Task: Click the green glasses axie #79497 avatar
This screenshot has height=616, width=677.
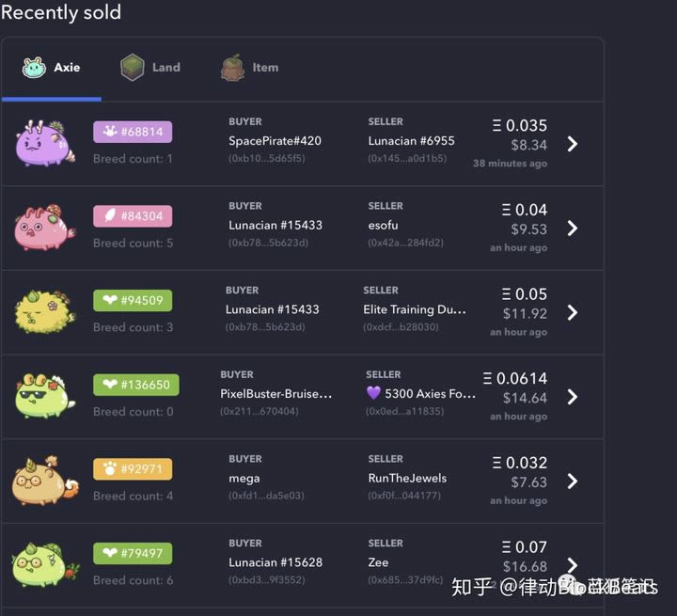Action: (45, 564)
